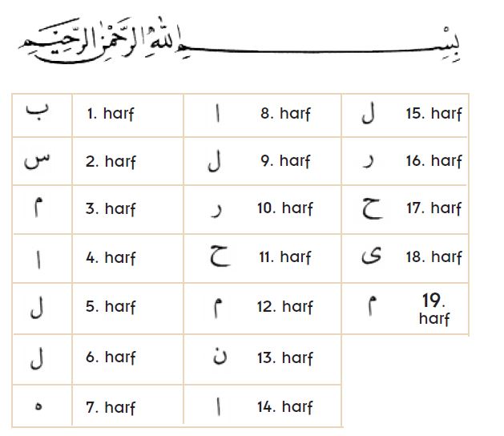Image resolution: width=504 pixels, height=436 pixels.
Task: Click the letter ن beside 13. harf
Action: tap(220, 356)
